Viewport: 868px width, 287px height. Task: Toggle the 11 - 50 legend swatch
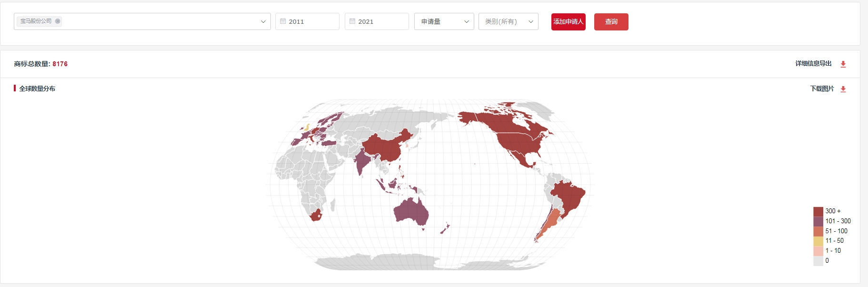pos(818,241)
